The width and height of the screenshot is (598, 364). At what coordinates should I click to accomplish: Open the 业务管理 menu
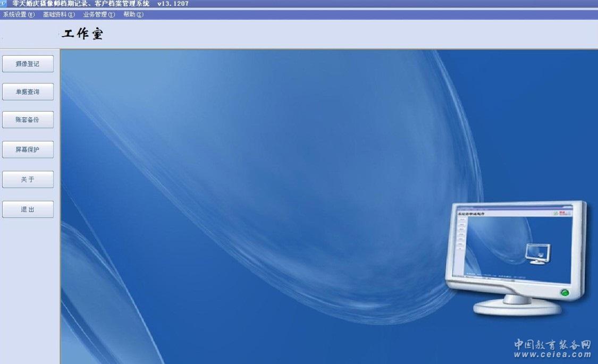(x=99, y=14)
